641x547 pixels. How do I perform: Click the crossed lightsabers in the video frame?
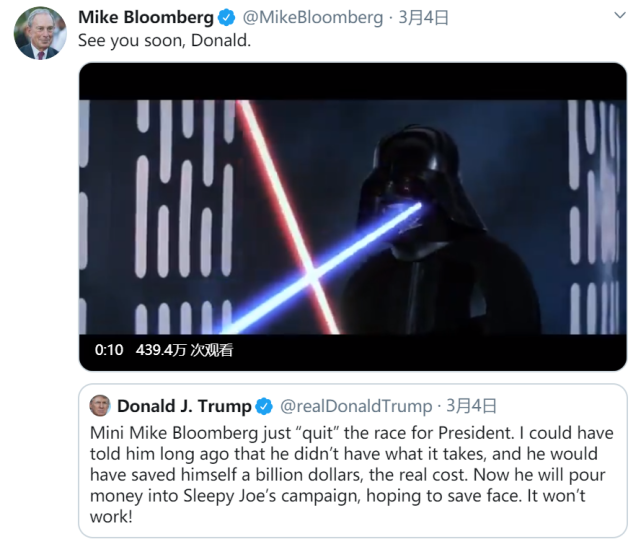point(313,274)
